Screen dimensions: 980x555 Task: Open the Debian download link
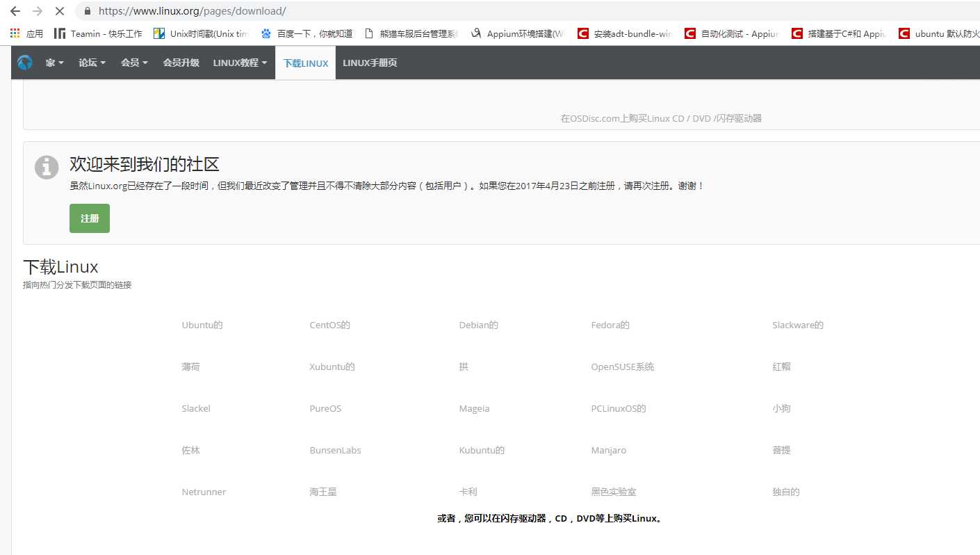pos(479,325)
